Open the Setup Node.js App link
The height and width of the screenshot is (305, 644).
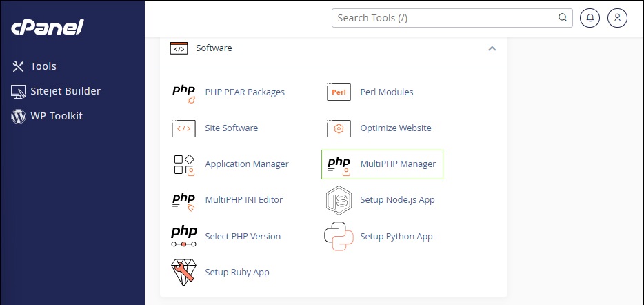coord(398,200)
